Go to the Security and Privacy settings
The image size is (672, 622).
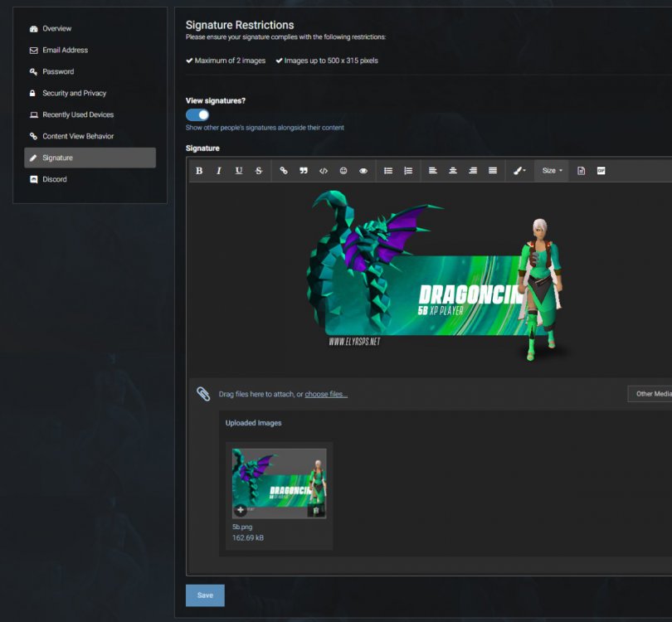pos(74,93)
